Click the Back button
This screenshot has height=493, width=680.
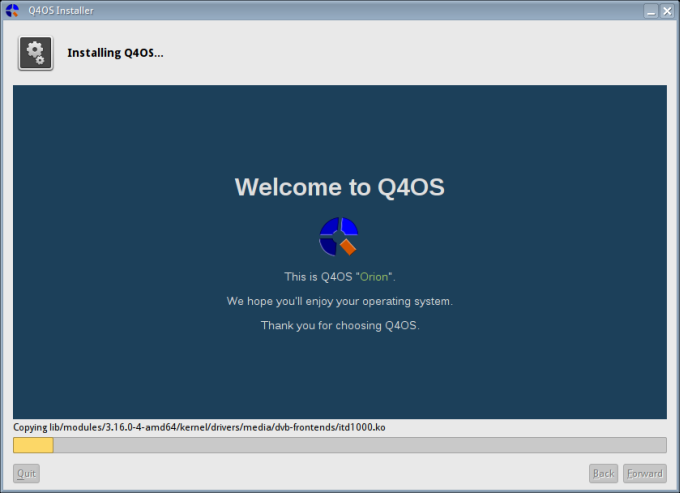[603, 473]
